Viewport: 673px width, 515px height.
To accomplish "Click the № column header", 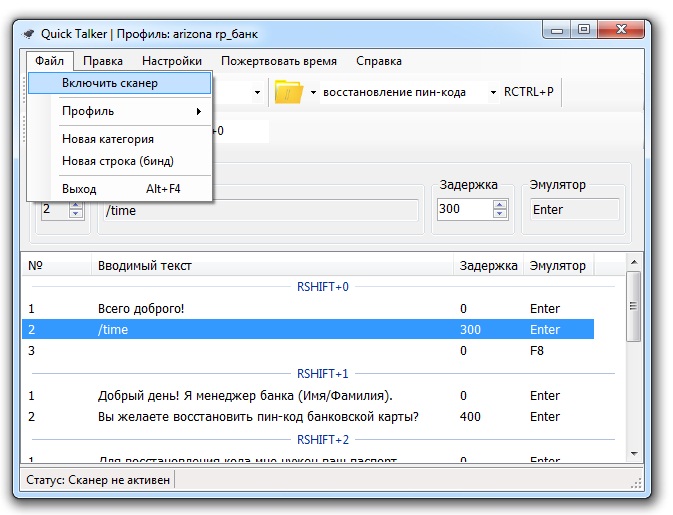I will click(56, 266).
